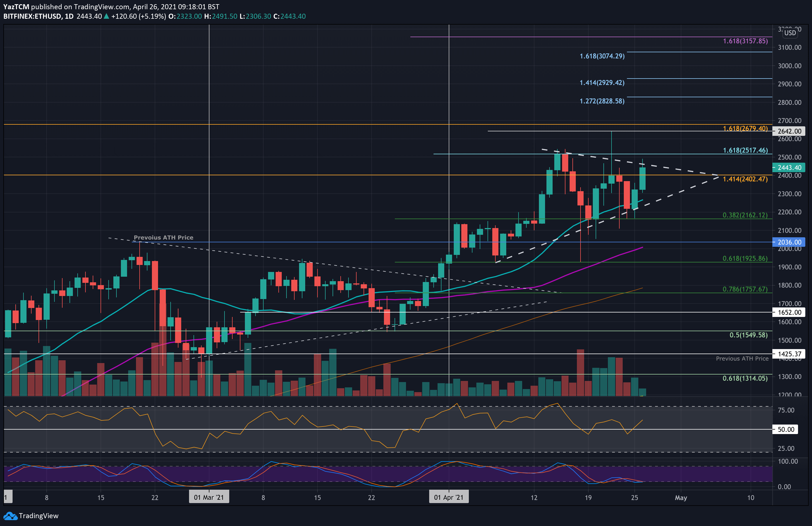Click the May label on time axis
This screenshot has width=812, height=526.
tap(681, 498)
